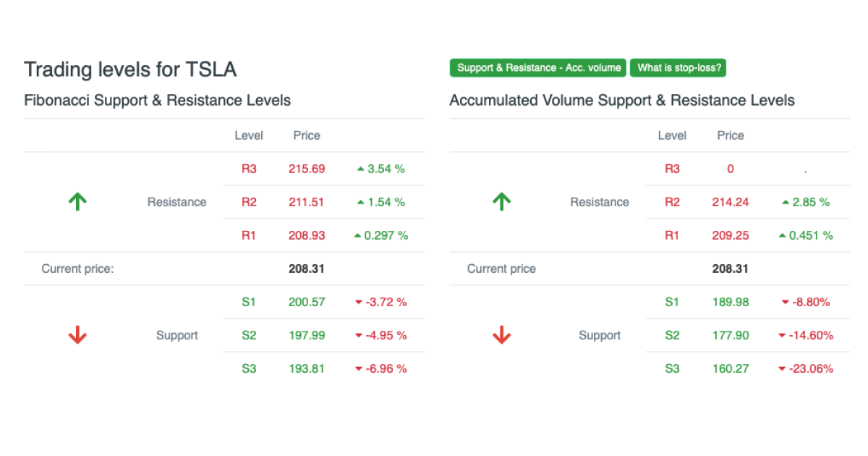Click the -14.60% change value
This screenshot has height=456, width=868.
(806, 335)
